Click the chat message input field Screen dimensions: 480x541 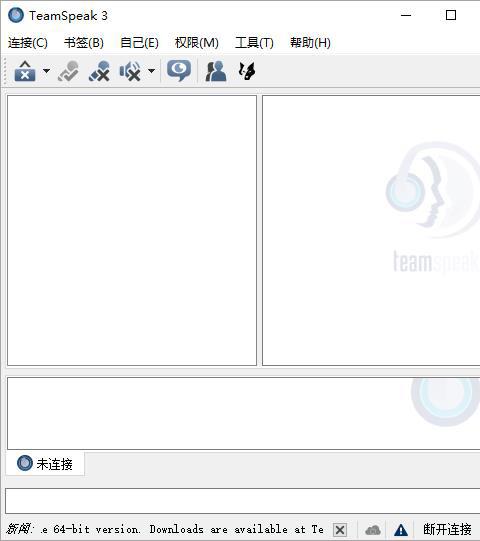[243, 501]
